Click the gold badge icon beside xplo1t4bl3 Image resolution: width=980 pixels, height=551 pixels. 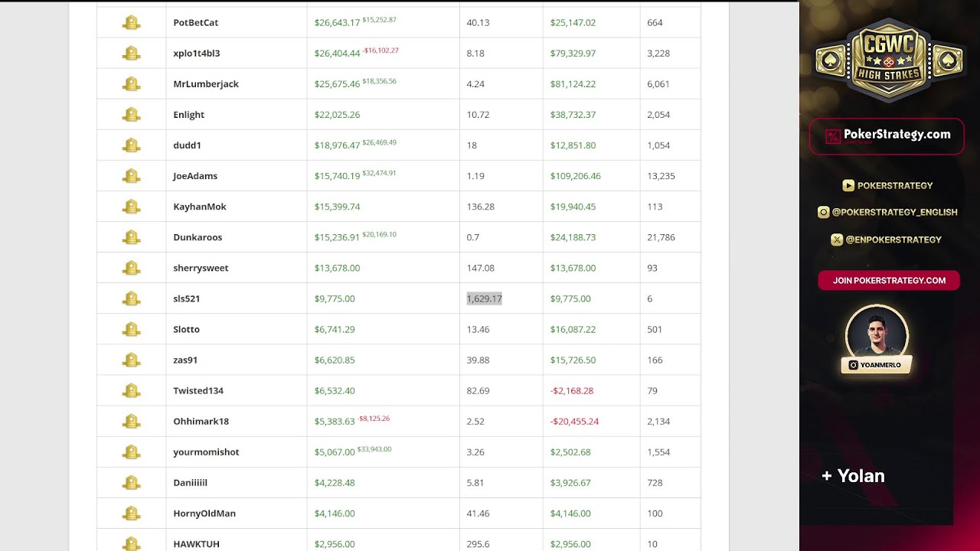pos(132,54)
